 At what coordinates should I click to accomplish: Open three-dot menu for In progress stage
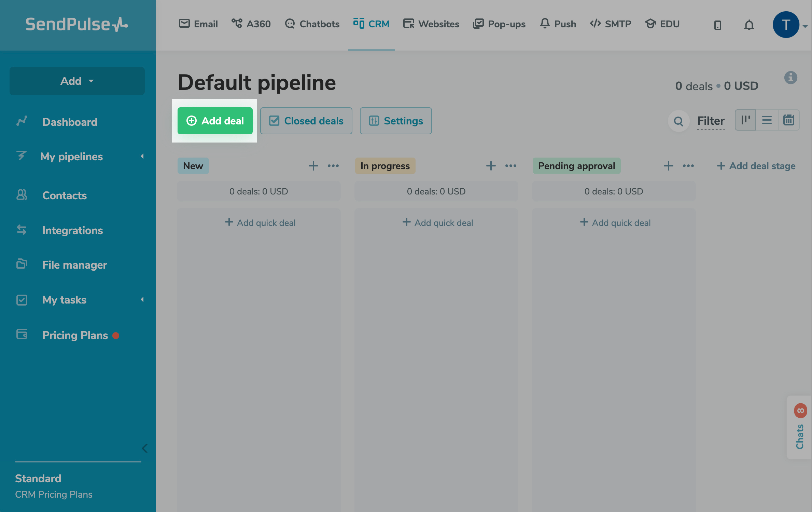[511, 166]
